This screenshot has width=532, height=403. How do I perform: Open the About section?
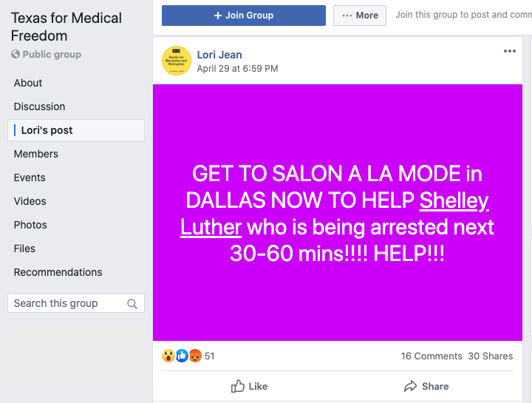tap(28, 83)
